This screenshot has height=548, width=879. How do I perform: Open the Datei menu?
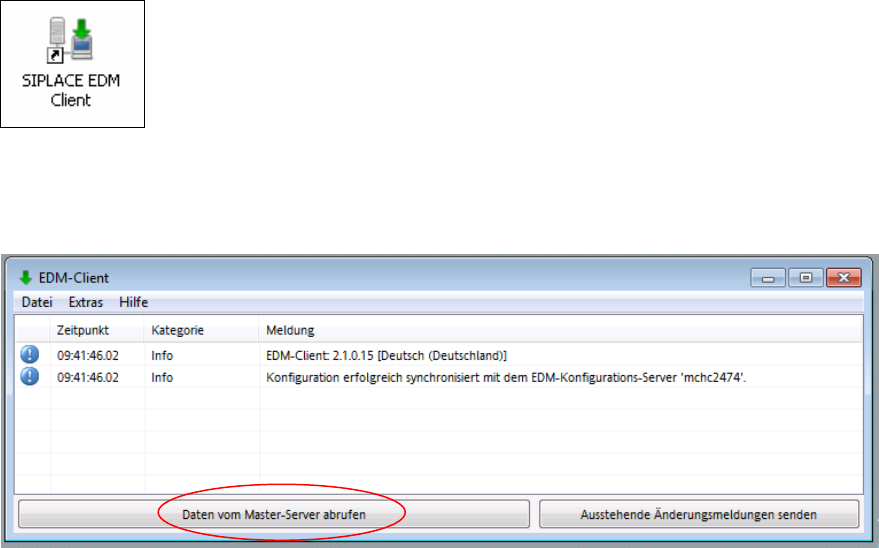click(37, 303)
